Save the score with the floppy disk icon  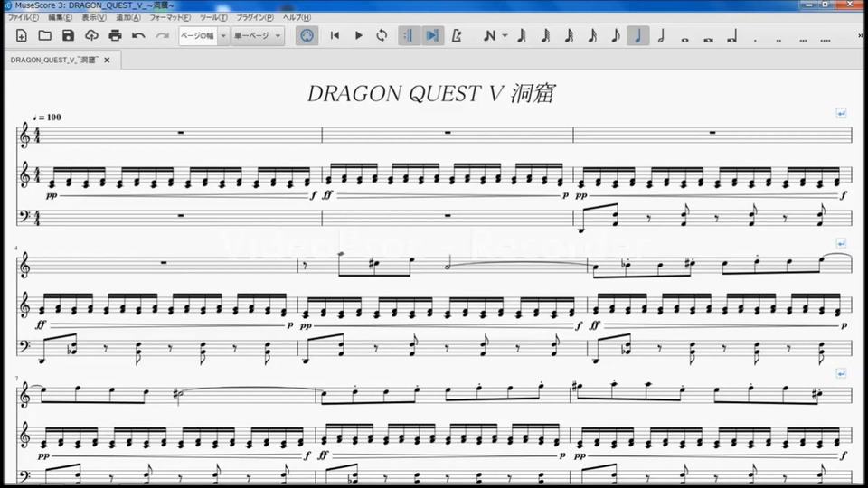point(68,36)
